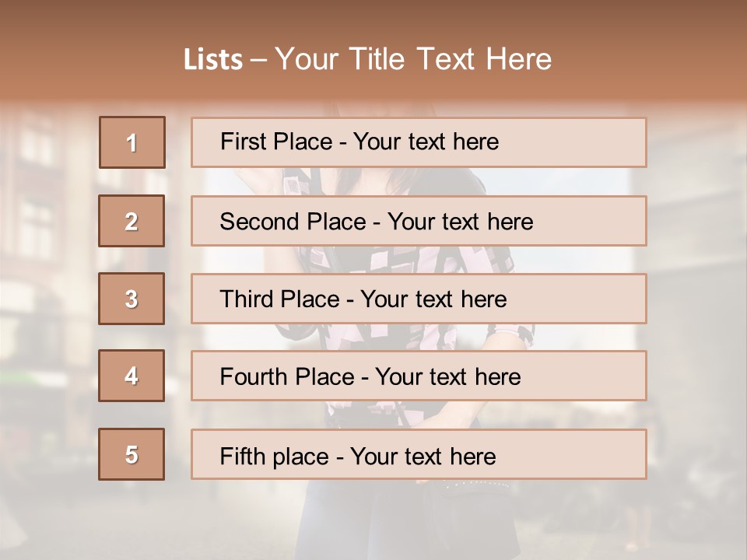Image resolution: width=747 pixels, height=560 pixels.
Task: Click the word Fourth in fourth bar
Action: pos(254,376)
